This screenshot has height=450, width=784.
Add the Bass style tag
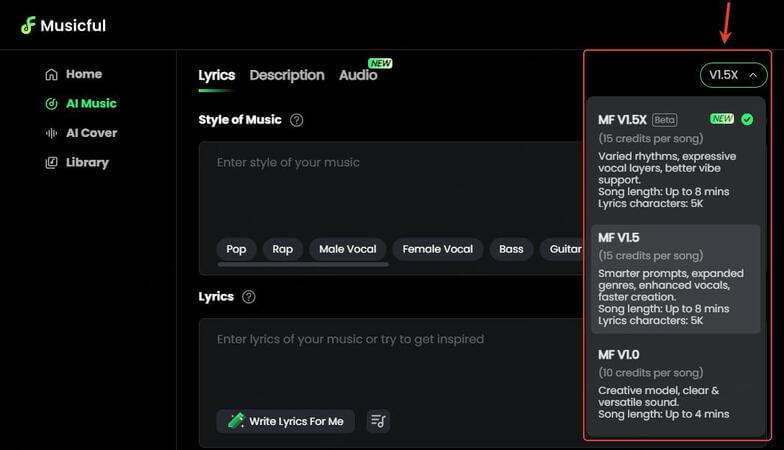pos(511,249)
